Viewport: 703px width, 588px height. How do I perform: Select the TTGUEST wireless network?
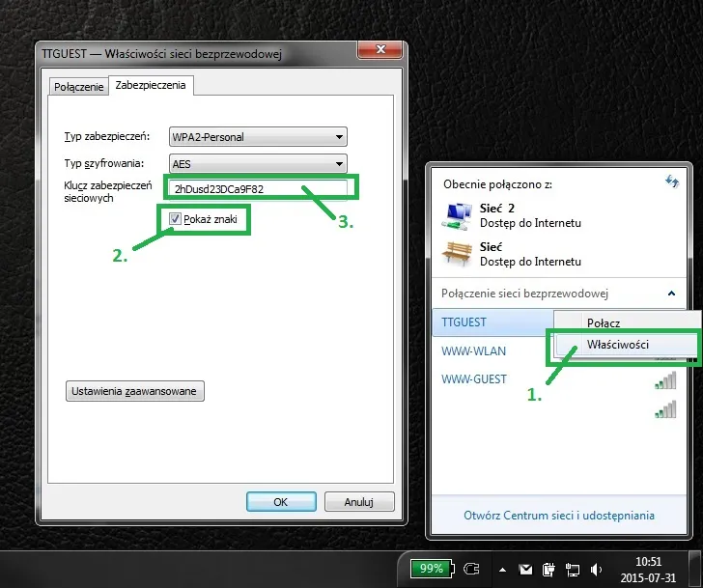coord(493,322)
